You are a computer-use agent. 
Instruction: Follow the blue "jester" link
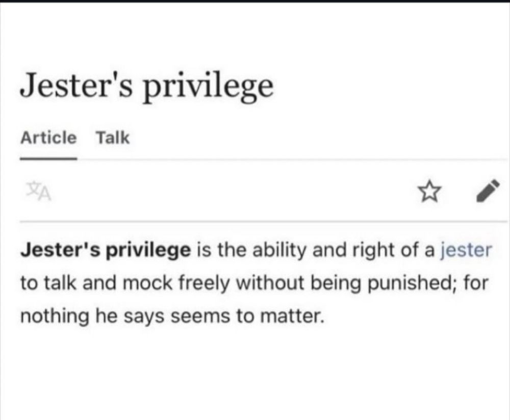[465, 250]
